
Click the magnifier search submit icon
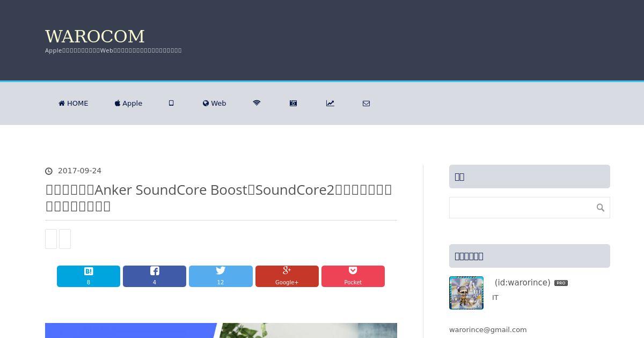pyautogui.click(x=601, y=208)
